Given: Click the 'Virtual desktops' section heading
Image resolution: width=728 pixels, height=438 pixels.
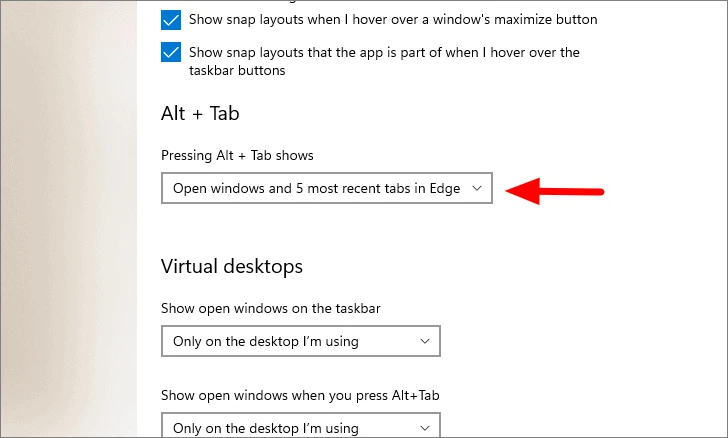Looking at the screenshot, I should (232, 267).
